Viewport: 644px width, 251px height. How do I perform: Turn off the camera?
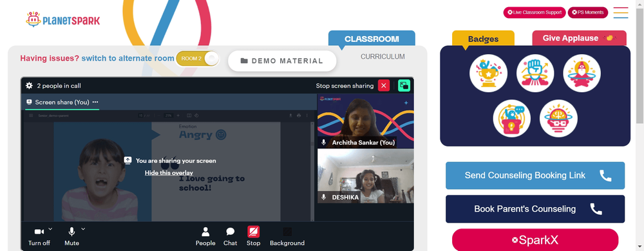39,236
